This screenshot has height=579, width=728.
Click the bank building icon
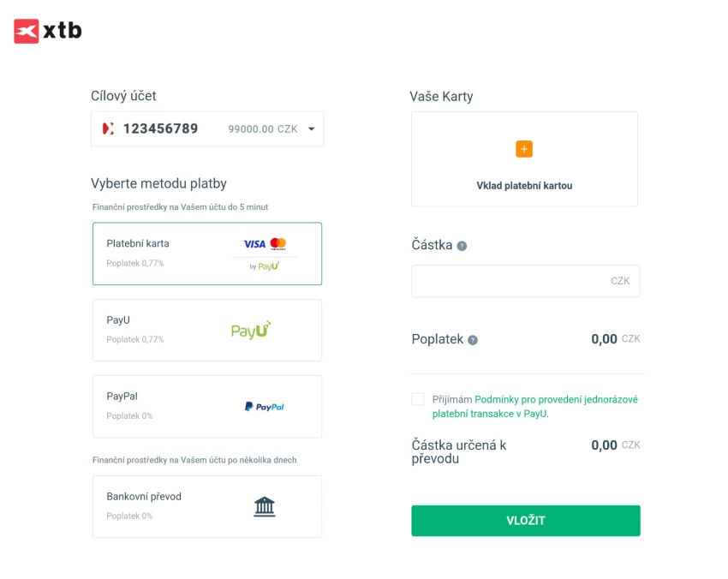point(265,507)
